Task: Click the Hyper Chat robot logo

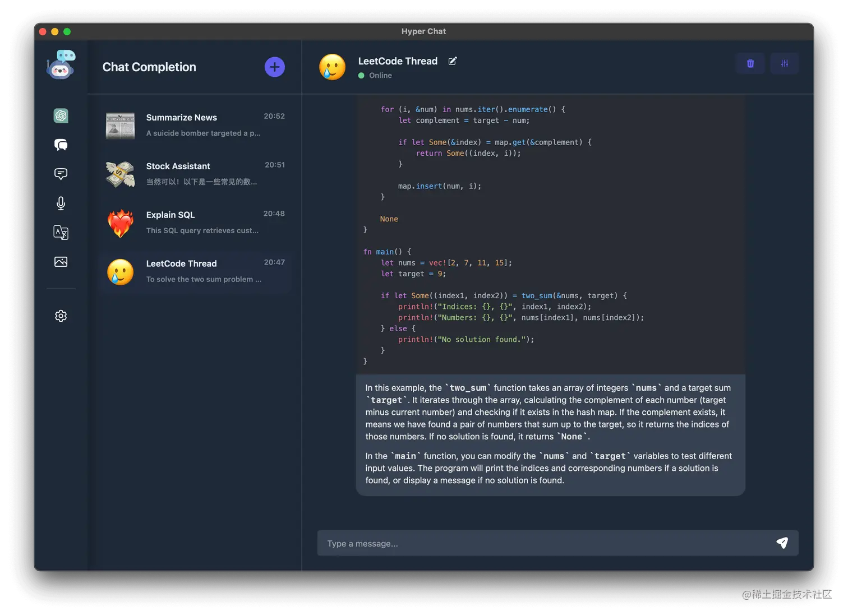Action: pos(61,64)
